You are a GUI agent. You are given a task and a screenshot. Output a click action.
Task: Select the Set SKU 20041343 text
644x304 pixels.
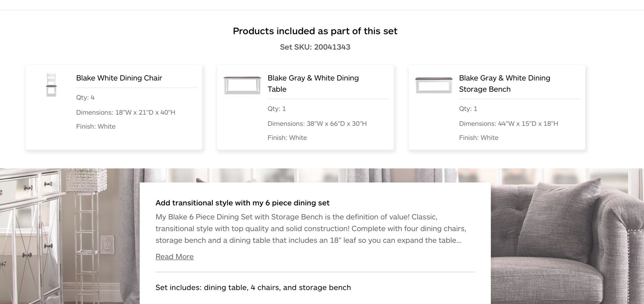click(x=315, y=47)
